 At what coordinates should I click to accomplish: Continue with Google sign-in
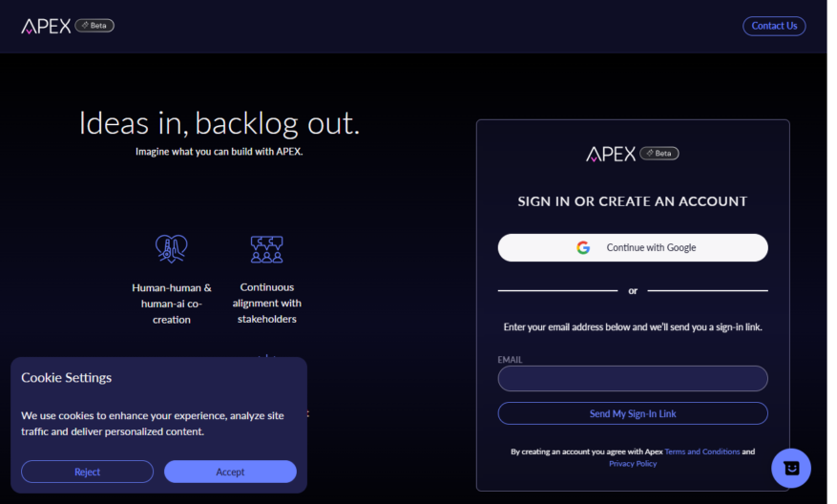(633, 248)
